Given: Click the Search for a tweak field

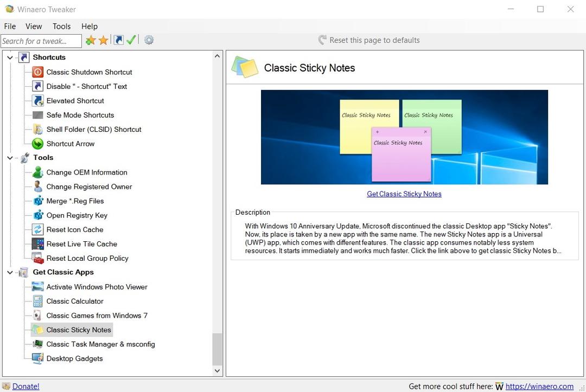Looking at the screenshot, I should pyautogui.click(x=41, y=41).
